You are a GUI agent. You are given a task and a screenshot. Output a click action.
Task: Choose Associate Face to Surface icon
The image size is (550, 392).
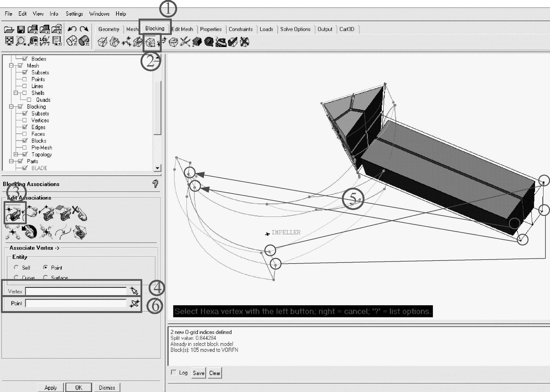pos(64,213)
